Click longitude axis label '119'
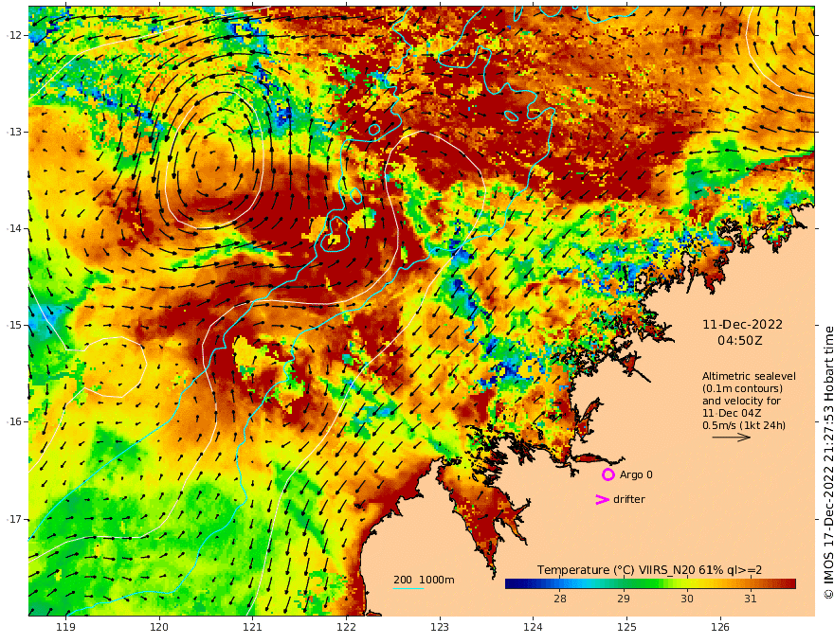 point(66,628)
